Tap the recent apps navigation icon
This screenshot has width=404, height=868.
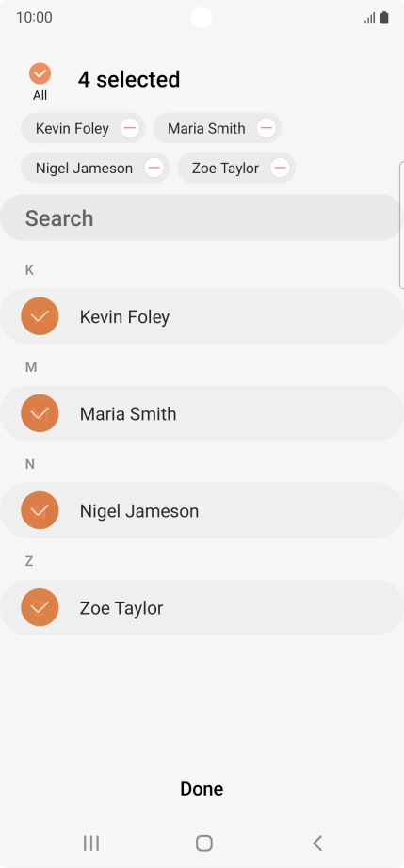tap(91, 844)
